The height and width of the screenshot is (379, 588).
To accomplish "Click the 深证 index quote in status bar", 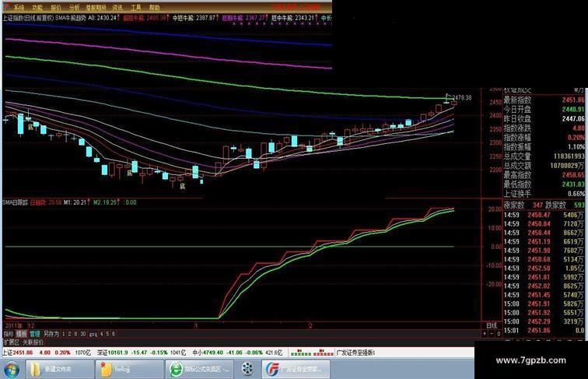I will click(x=142, y=353).
